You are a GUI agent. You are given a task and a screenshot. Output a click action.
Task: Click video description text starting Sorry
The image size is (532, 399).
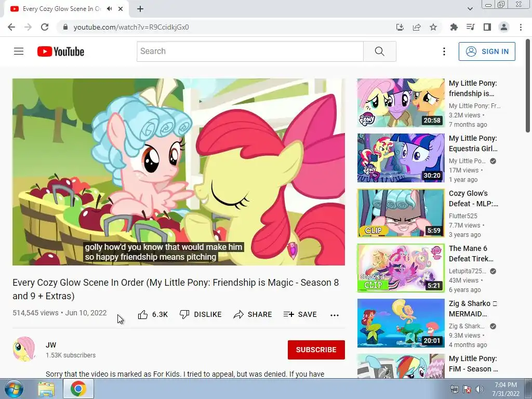[185, 374]
